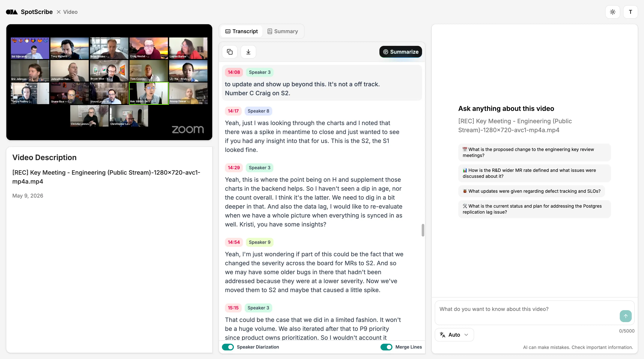Click Mek Stittri's highlighted video tile

149,93
